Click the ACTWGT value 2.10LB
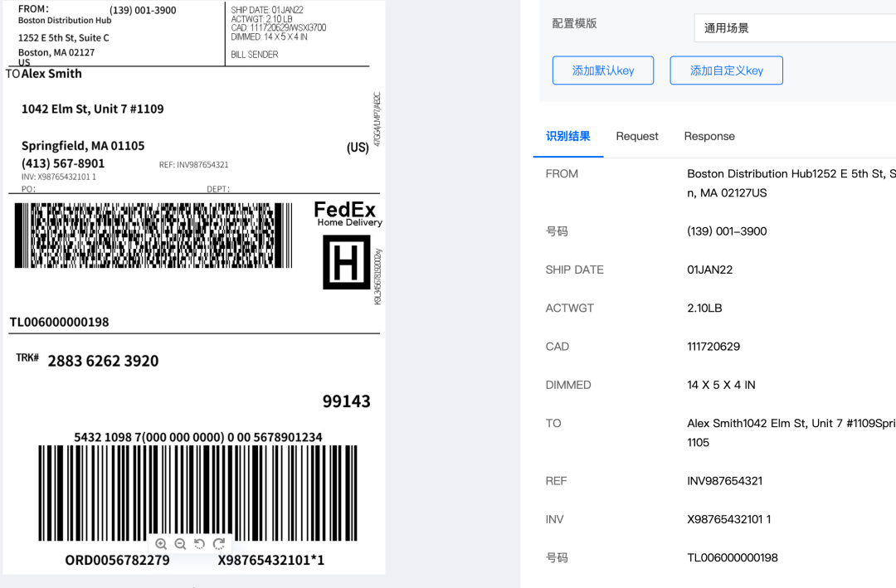The height and width of the screenshot is (588, 896). (704, 308)
